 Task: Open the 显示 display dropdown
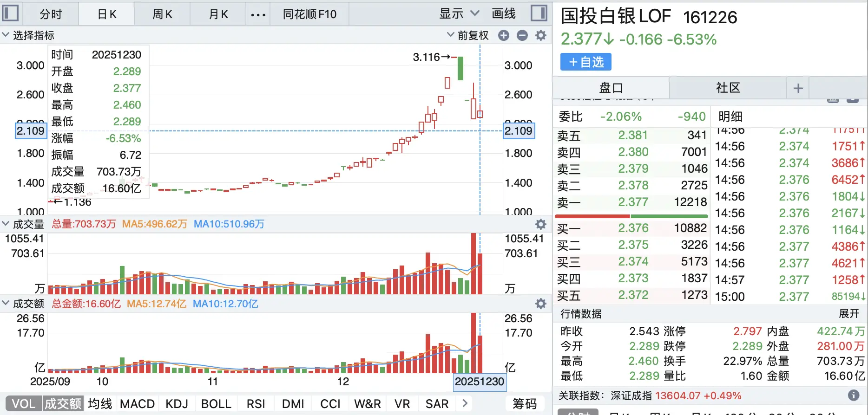459,13
